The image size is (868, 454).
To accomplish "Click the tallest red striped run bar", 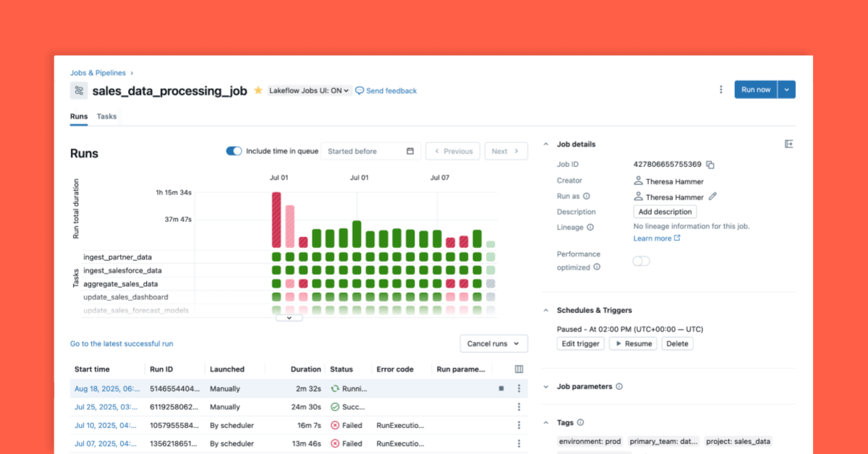I will (276, 220).
